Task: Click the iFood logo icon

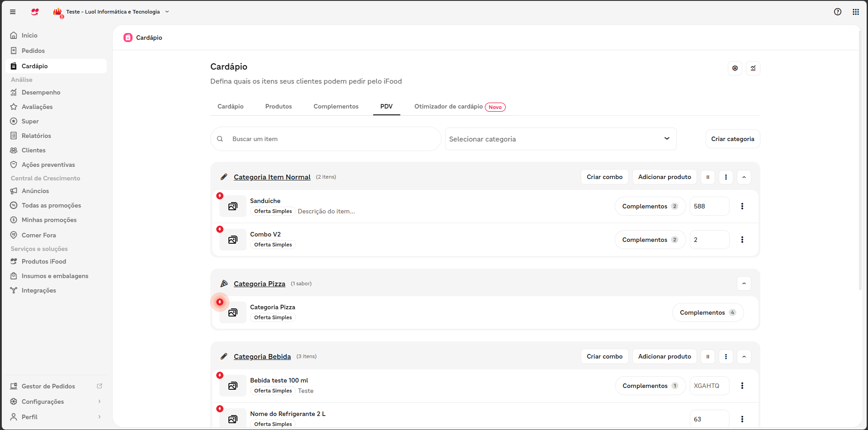Action: click(x=35, y=12)
